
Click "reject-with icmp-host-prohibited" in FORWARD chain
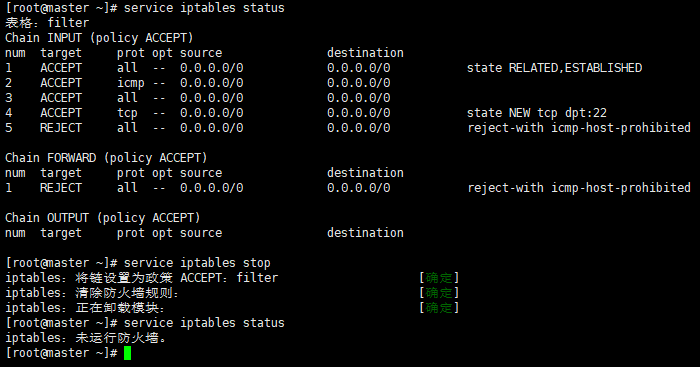coord(579,188)
